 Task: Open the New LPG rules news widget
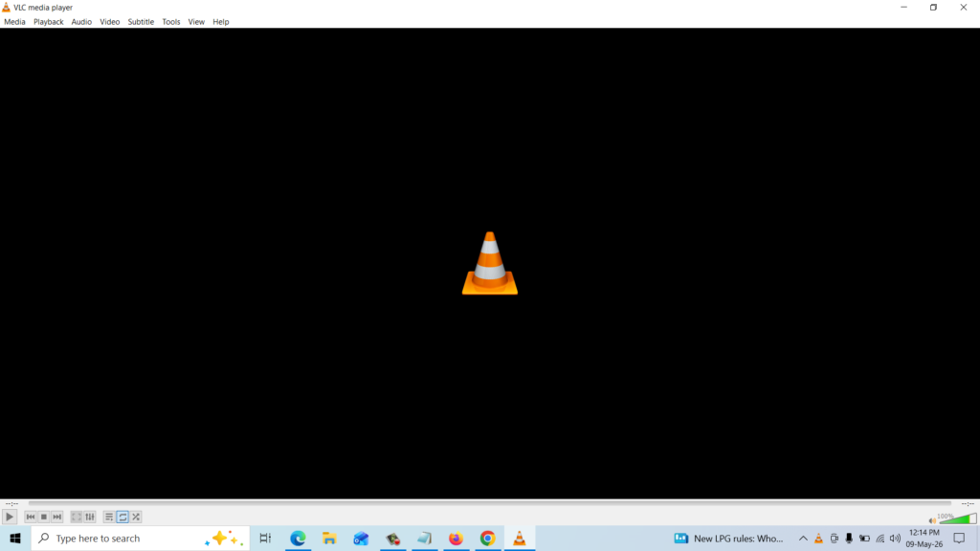tap(728, 538)
